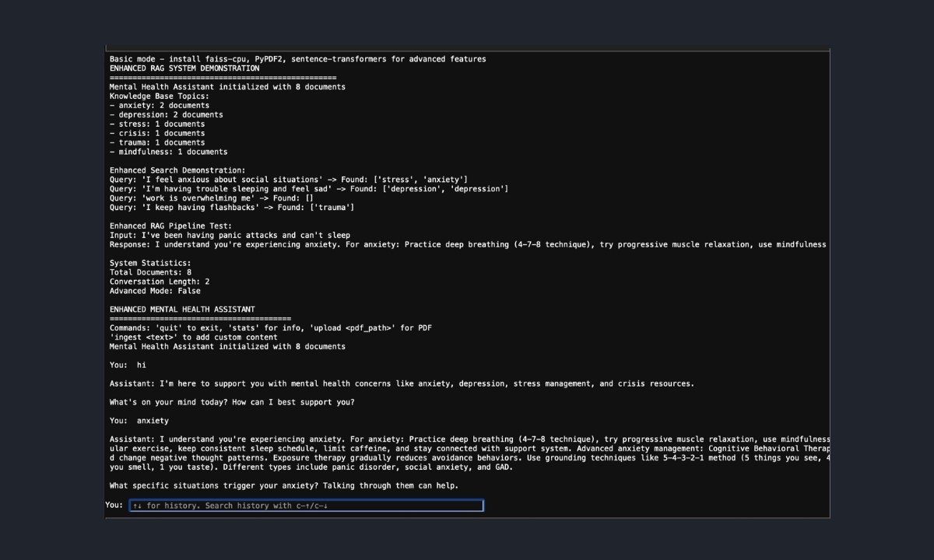The width and height of the screenshot is (934, 560).
Task: Click the 'trauma: 1 documents' line
Action: 157,143
